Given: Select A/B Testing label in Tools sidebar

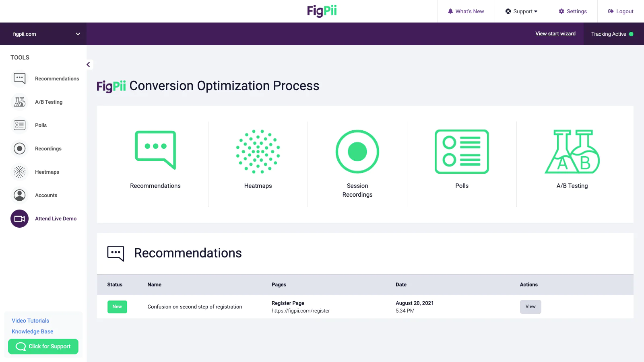Looking at the screenshot, I should (x=49, y=102).
